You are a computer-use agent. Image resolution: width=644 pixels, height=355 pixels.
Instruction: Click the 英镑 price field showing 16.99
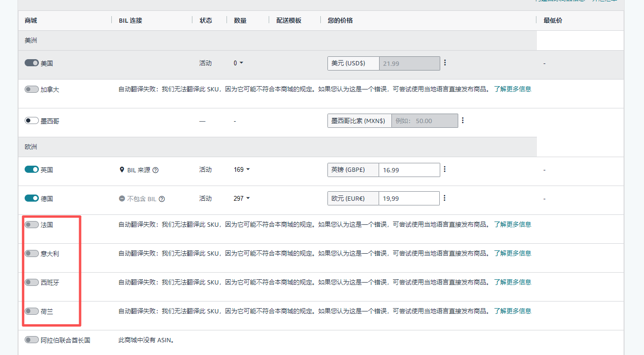tap(409, 170)
